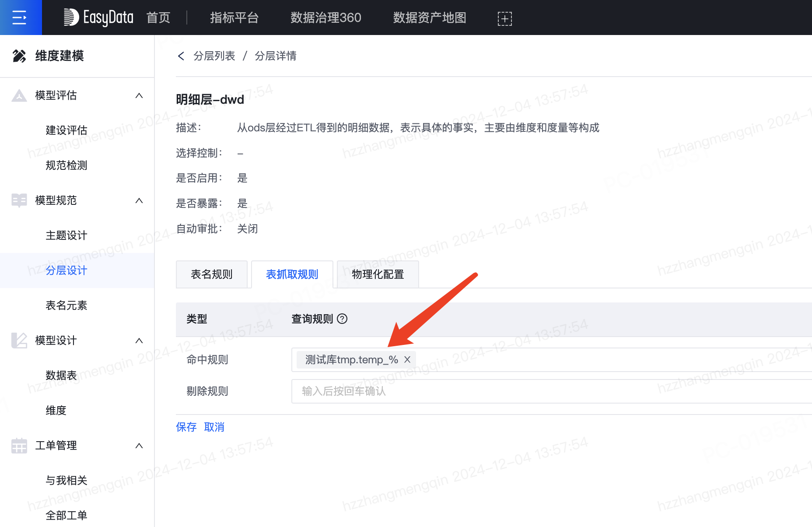
Task: Open the add-module dashed plus icon
Action: [x=504, y=18]
